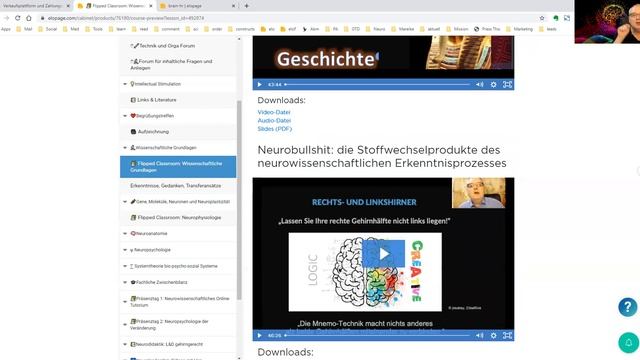The image size is (640, 360).
Task: Download the Audio-Datei link
Action: [x=274, y=120]
